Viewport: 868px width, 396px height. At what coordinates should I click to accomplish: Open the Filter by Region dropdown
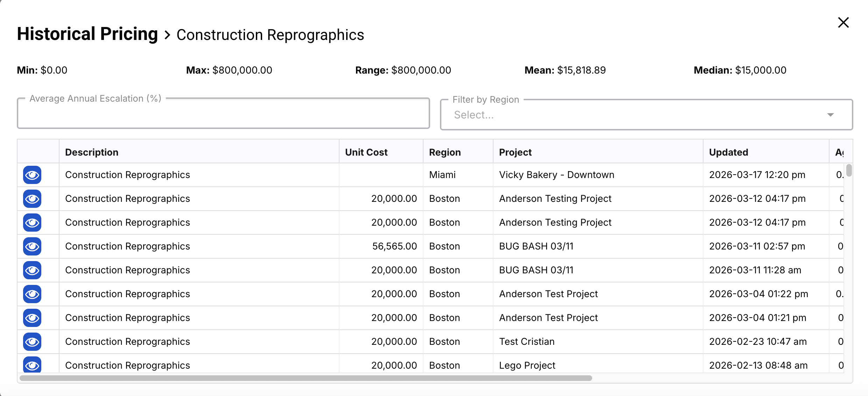tap(630, 115)
